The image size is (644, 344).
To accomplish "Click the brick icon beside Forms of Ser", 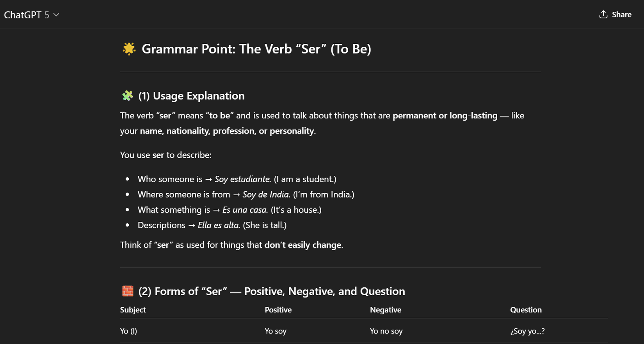I will click(x=127, y=291).
